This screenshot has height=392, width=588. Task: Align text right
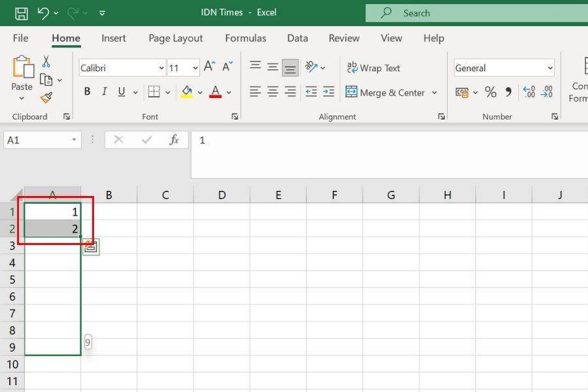click(290, 91)
